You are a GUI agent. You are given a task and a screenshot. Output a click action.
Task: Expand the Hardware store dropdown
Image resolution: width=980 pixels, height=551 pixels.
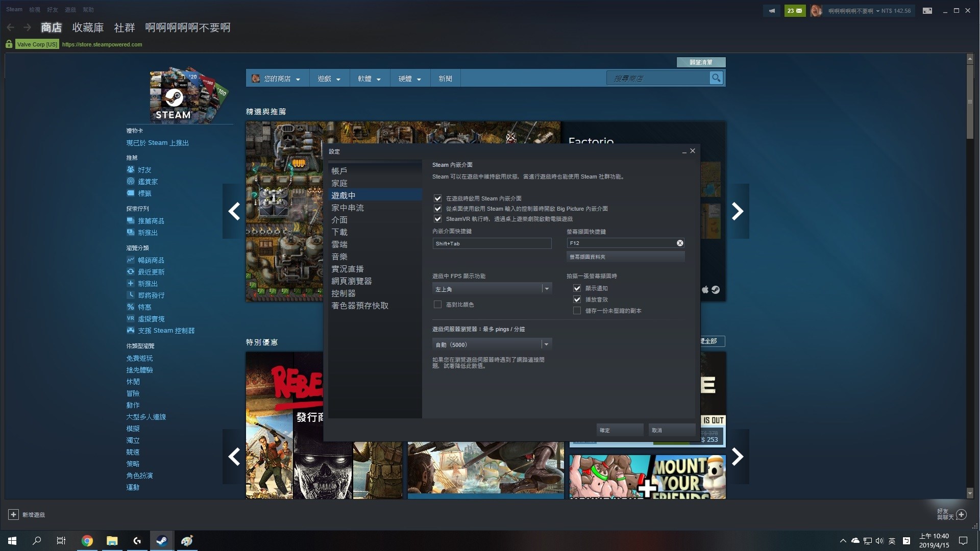(x=410, y=79)
